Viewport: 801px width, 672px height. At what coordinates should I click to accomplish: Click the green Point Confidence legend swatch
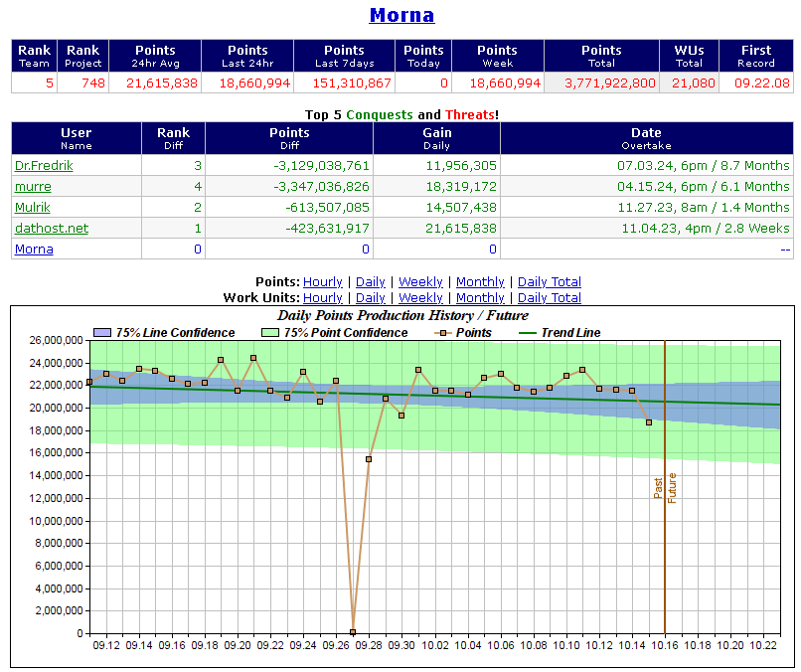tap(270, 333)
